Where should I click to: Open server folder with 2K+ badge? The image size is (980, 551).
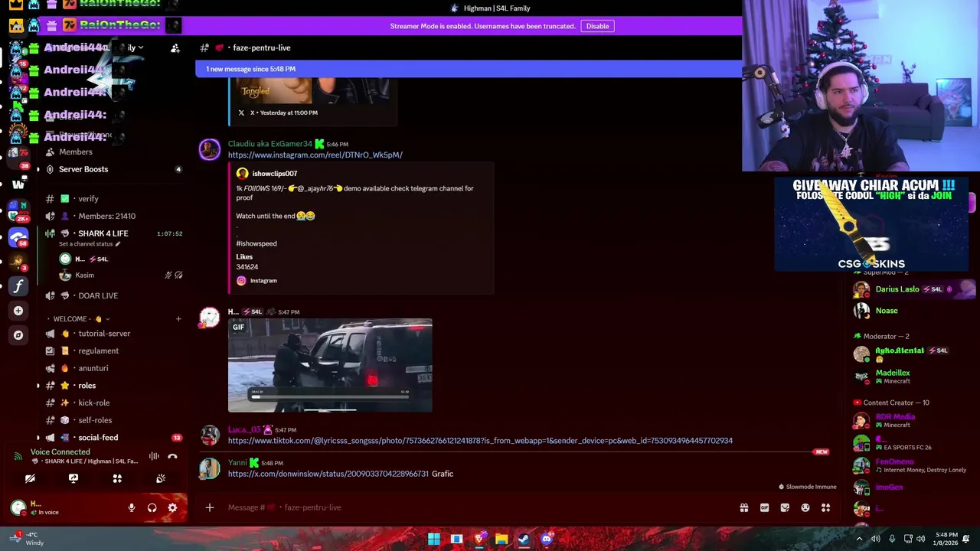(x=18, y=210)
